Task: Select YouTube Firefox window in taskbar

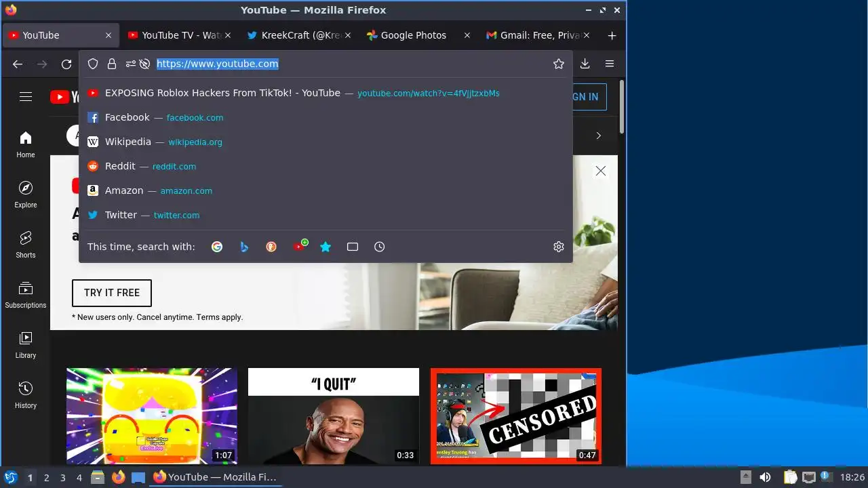Action: 215,477
